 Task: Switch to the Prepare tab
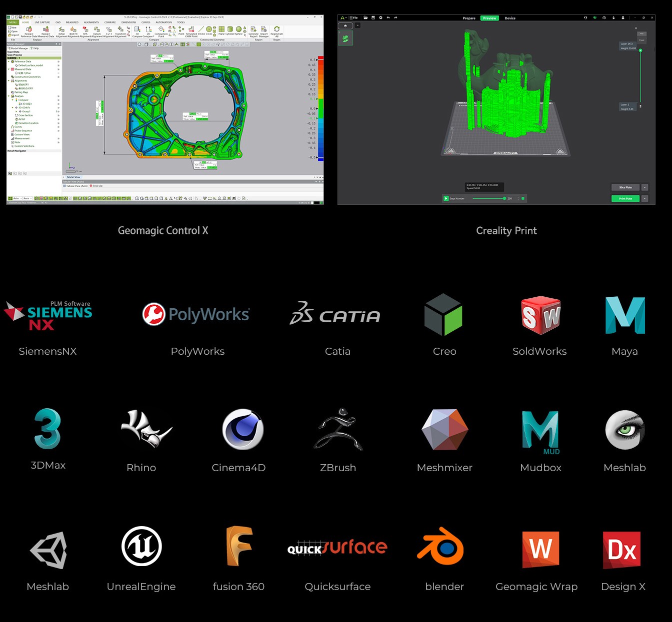469,18
